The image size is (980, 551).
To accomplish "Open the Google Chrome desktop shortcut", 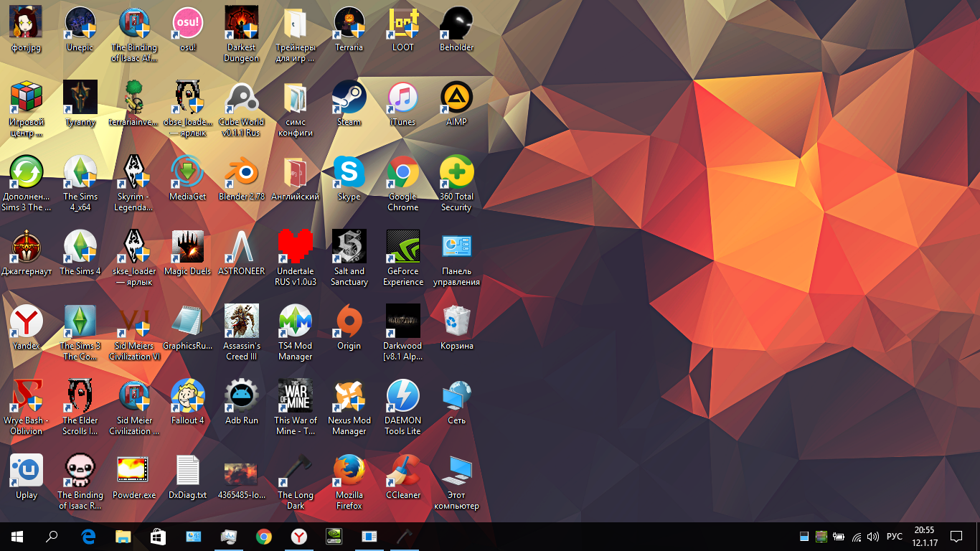I will coord(403,172).
